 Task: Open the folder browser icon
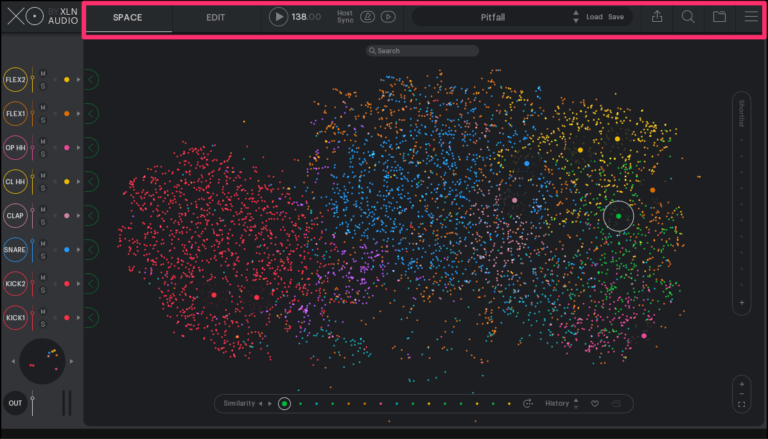click(x=719, y=17)
